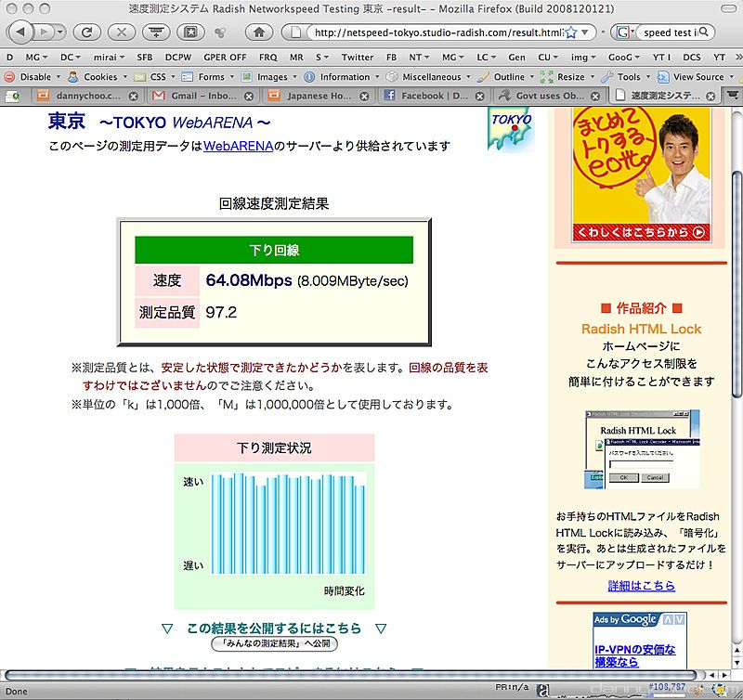Viewport: 743px width, 700px height.
Task: Close the Facebook tab with its X
Action: click(479, 96)
